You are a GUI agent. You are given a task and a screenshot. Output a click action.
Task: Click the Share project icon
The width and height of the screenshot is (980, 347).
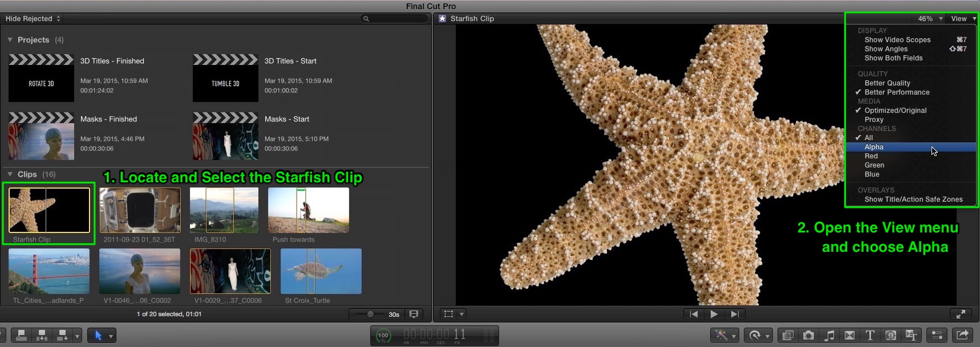(x=962, y=335)
